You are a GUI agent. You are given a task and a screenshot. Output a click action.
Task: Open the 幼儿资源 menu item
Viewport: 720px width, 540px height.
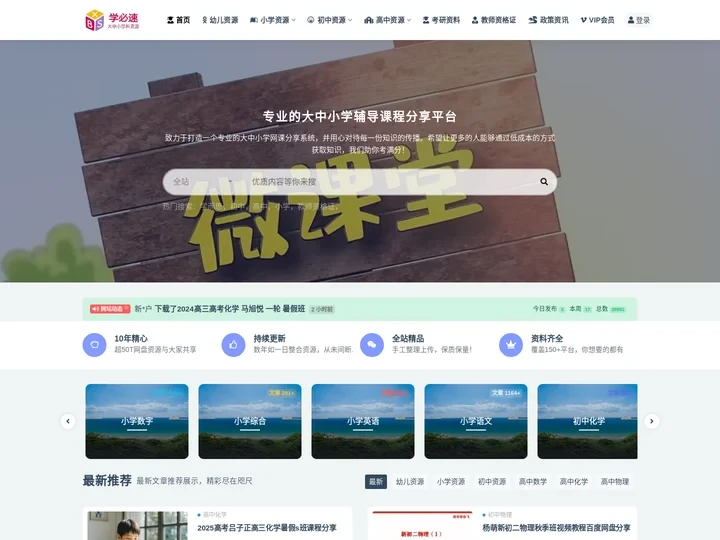pyautogui.click(x=220, y=20)
